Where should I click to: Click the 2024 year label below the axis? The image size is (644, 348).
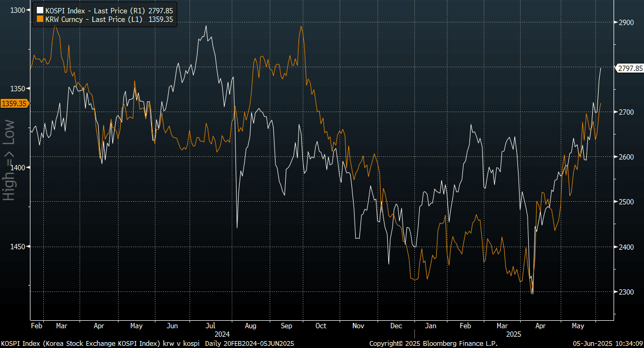pyautogui.click(x=222, y=334)
